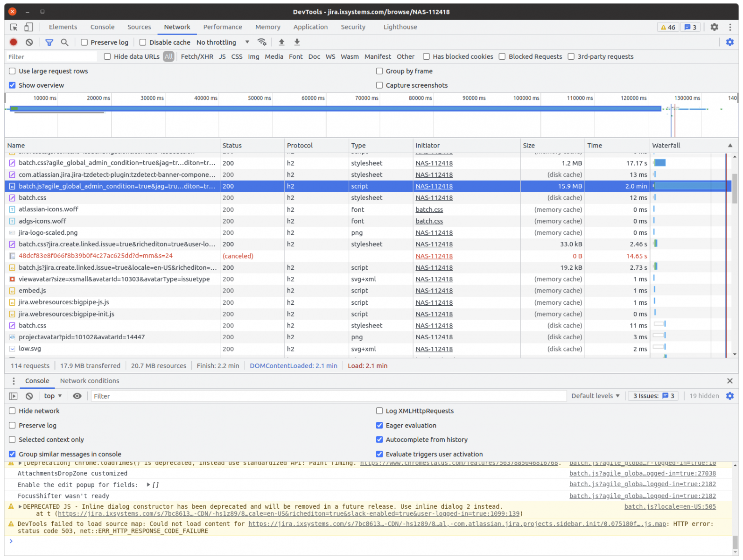Enable Use large request rows
This screenshot has height=560, width=743.
pos(12,71)
